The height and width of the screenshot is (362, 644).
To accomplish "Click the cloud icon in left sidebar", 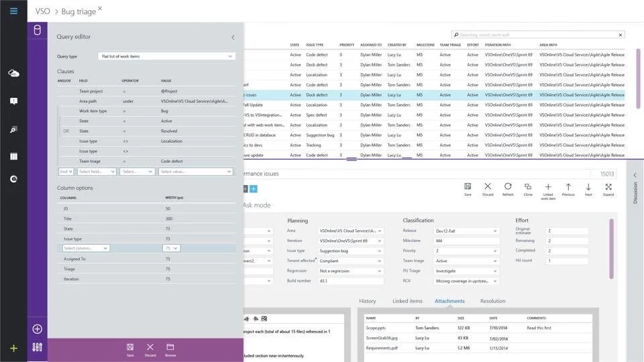I will click(x=13, y=73).
